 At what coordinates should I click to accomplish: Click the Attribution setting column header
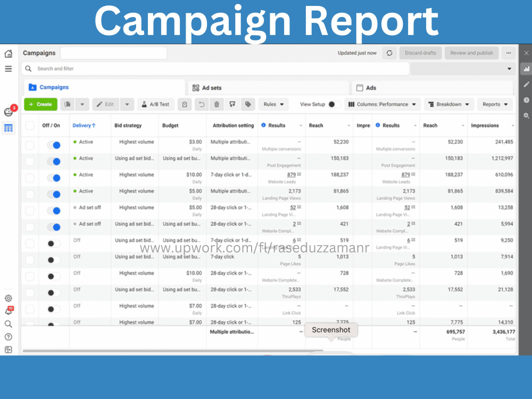[233, 126]
